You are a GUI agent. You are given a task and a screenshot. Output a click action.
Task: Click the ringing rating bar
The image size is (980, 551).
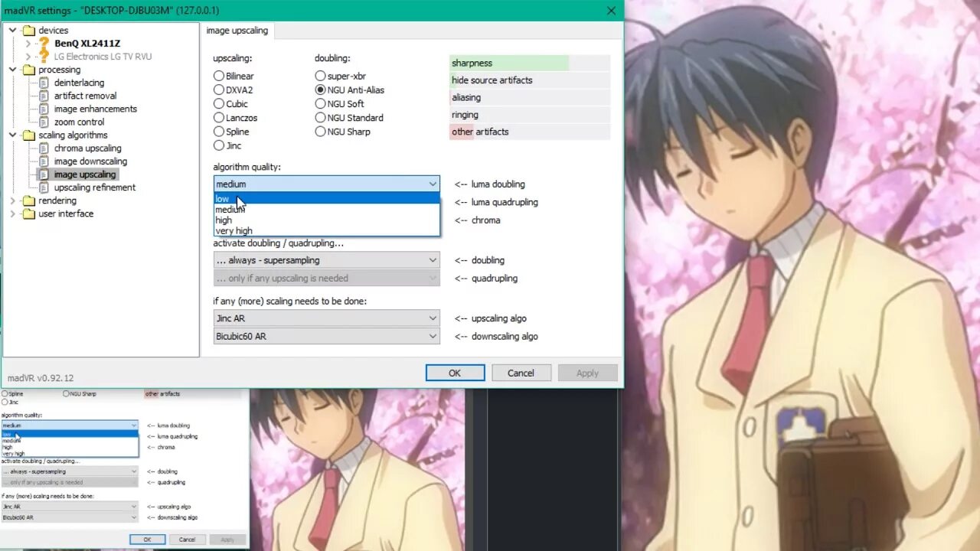click(x=530, y=115)
